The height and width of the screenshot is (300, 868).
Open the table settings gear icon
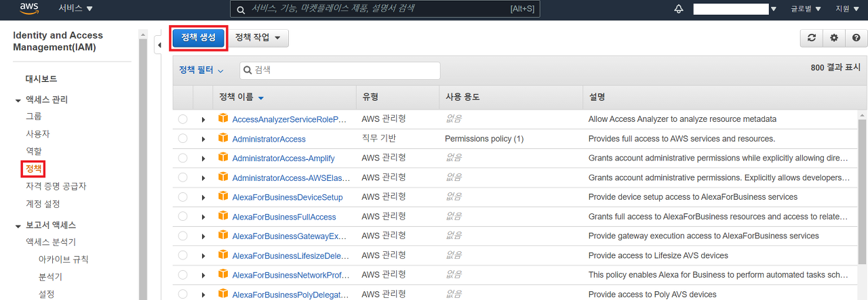(x=833, y=38)
